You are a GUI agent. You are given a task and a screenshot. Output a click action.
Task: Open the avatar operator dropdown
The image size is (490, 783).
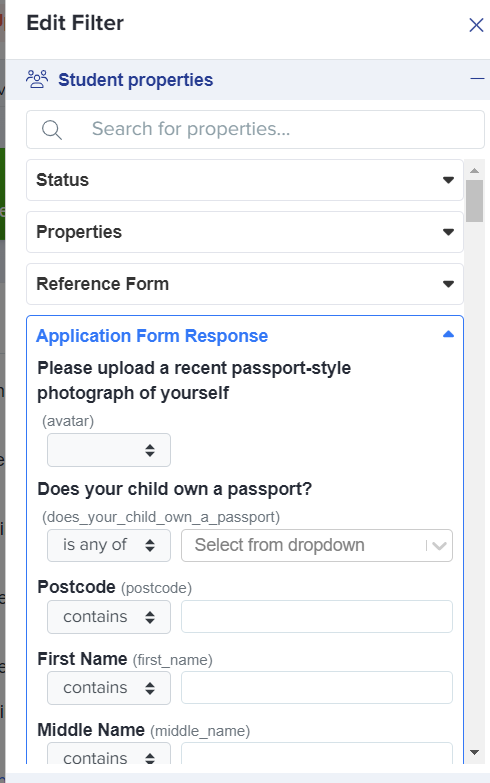coord(109,450)
